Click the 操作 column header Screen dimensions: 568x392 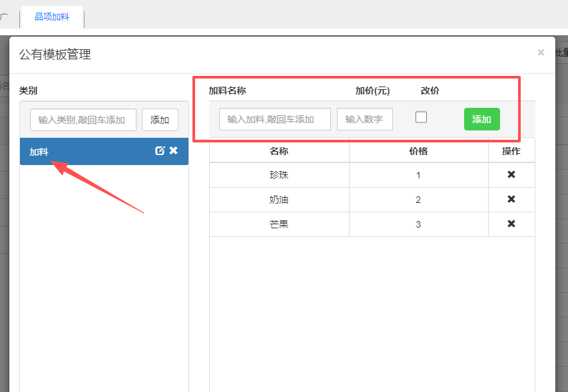[511, 151]
